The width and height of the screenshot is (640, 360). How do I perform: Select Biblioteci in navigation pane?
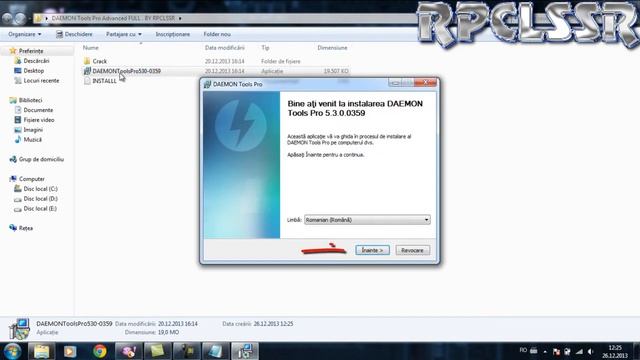(x=30, y=100)
